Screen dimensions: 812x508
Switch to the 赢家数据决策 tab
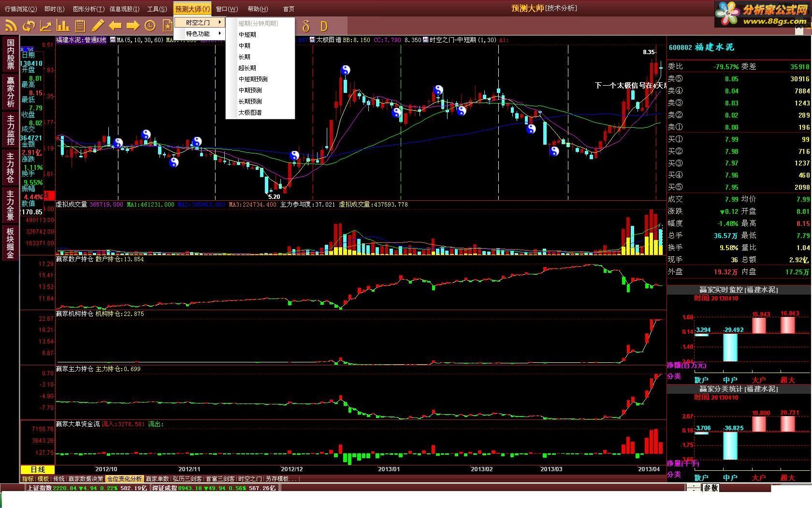click(86, 478)
